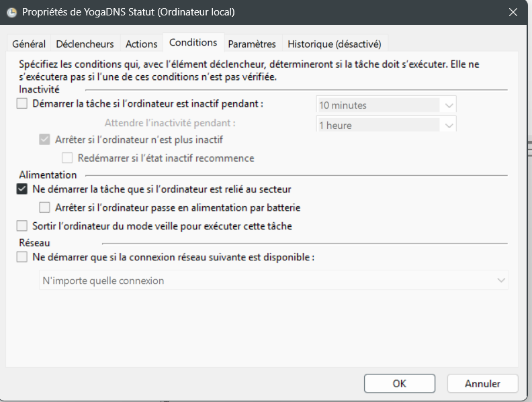Toggle 'Arrêter si l'ordinateur n'est plus inactif'
The image size is (532, 402).
45,140
